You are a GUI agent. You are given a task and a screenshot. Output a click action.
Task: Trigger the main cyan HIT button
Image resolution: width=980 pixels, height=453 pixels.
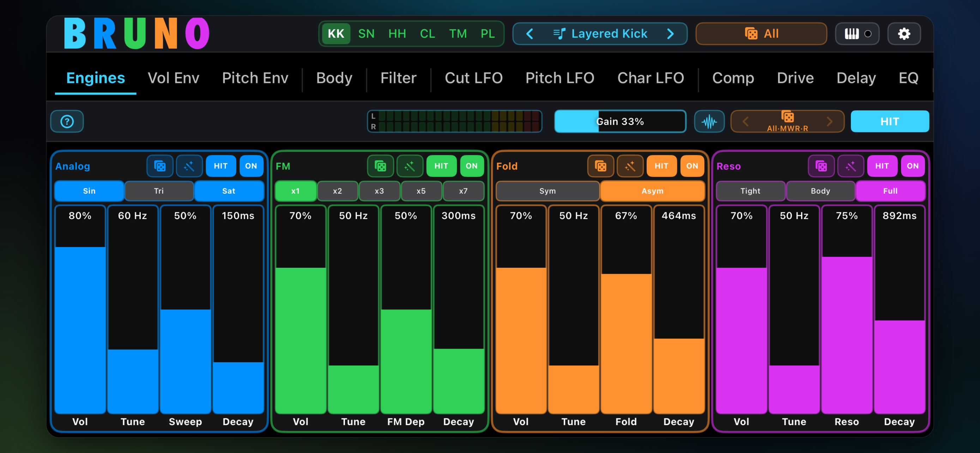pos(889,121)
